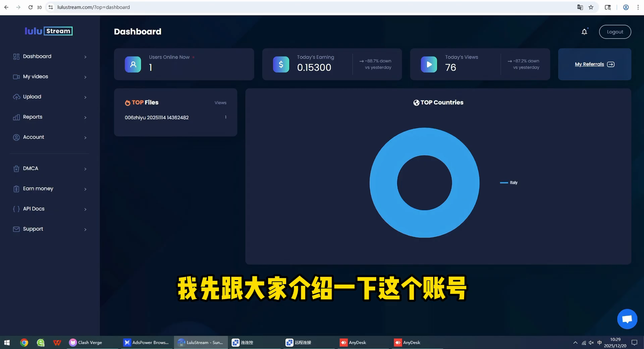
Task: Open the live chat bubble
Action: [627, 319]
